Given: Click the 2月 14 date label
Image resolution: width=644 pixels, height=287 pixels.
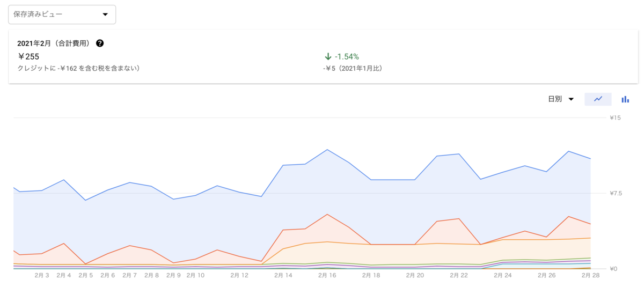Looking at the screenshot, I should (x=283, y=275).
